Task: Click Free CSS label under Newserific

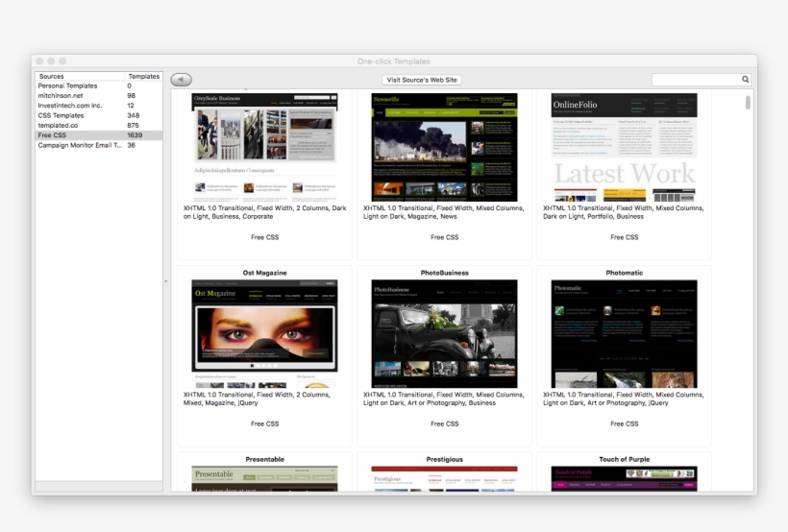Action: [444, 237]
